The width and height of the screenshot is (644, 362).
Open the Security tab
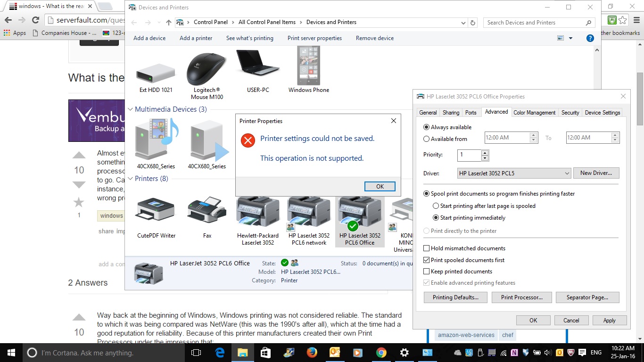(570, 113)
